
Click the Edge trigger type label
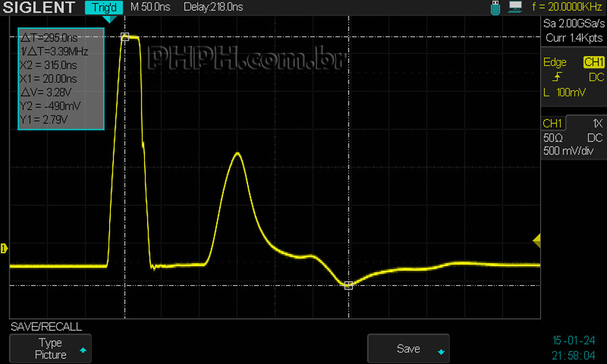pyautogui.click(x=555, y=63)
